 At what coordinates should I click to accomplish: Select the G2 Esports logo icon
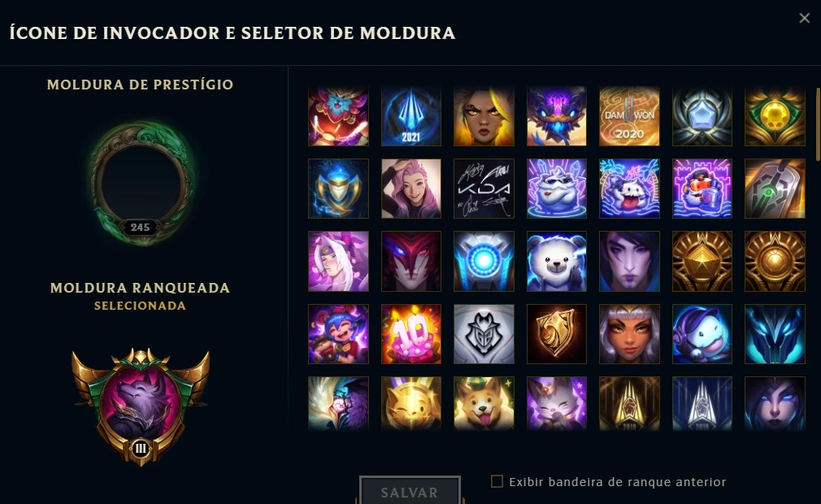pyautogui.click(x=484, y=334)
